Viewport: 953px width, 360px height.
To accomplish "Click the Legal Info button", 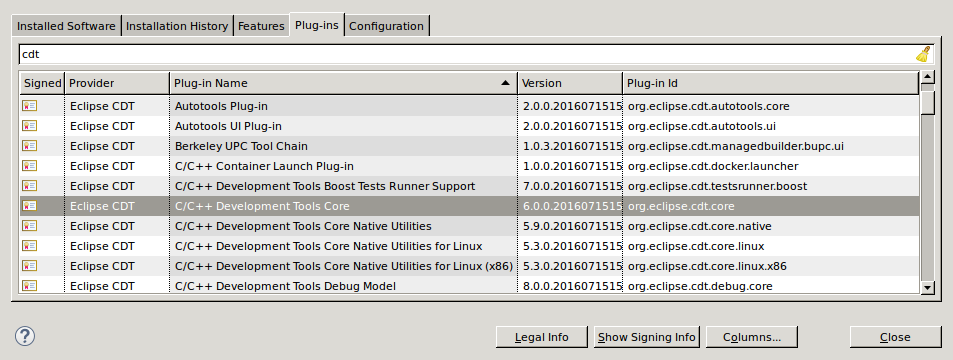I will click(x=542, y=337).
